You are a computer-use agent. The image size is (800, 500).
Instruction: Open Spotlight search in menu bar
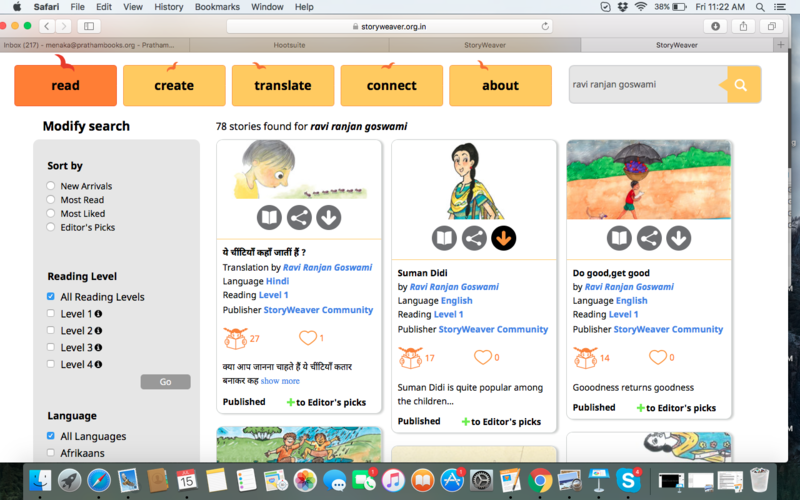[x=760, y=7]
